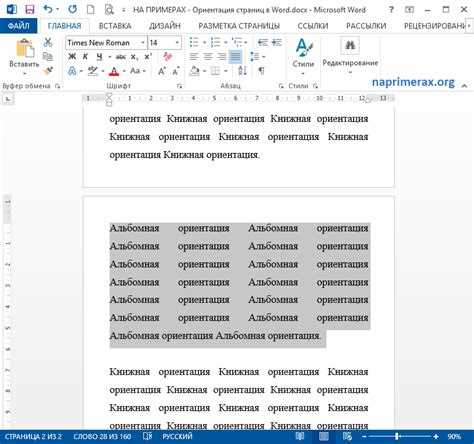474x444 pixels.
Task: Open Font dialog launcher
Action: [180, 86]
